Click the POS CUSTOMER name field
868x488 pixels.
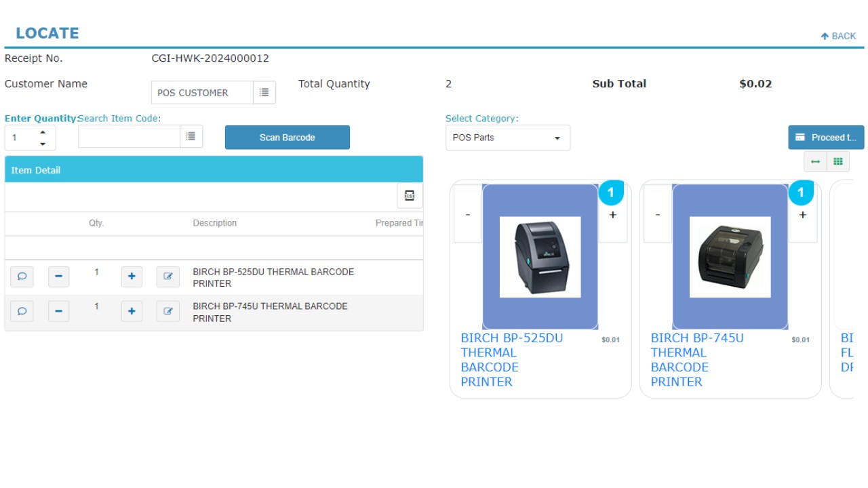coord(202,93)
